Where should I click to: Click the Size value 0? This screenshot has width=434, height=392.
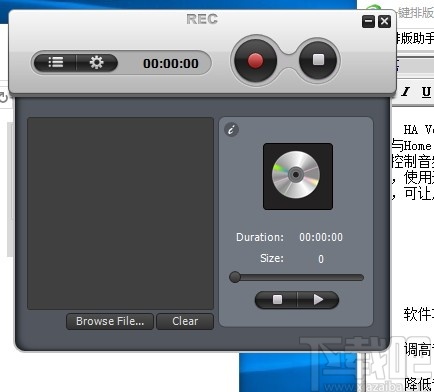[321, 259]
